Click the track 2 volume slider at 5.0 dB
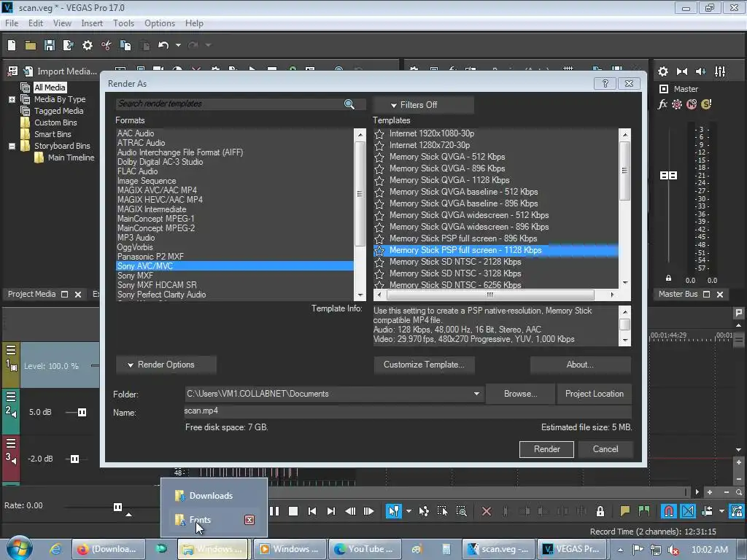The image size is (747, 560). [x=82, y=413]
